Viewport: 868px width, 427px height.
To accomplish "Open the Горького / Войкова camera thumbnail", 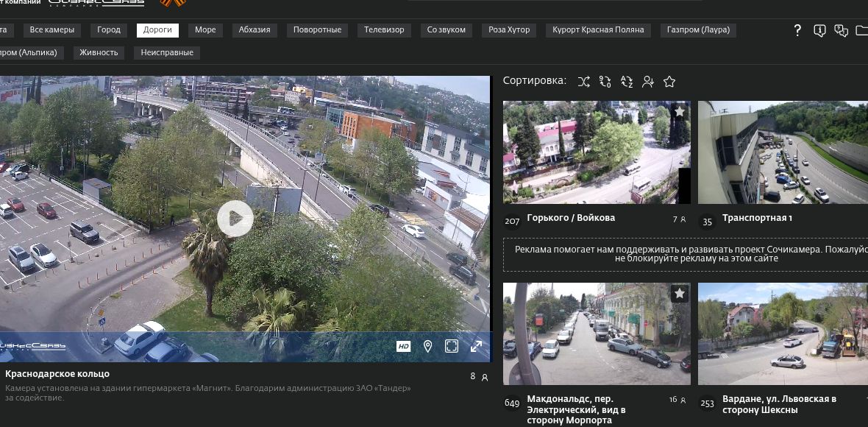I will point(597,152).
